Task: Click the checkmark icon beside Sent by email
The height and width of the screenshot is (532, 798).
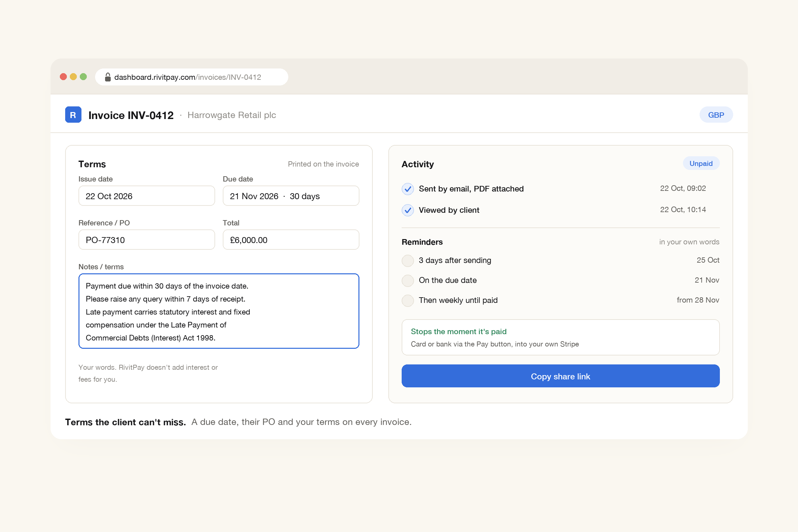Action: pos(408,189)
